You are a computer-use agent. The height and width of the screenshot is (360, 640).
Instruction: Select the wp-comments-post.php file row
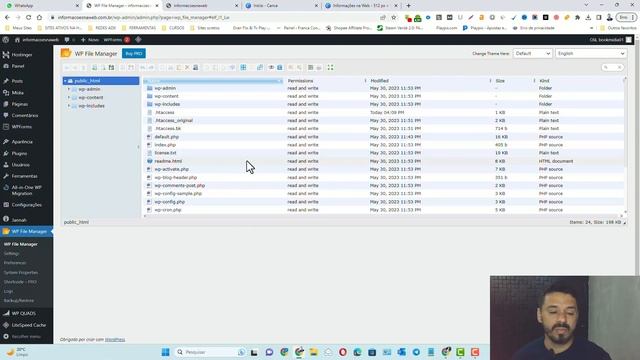click(384, 186)
